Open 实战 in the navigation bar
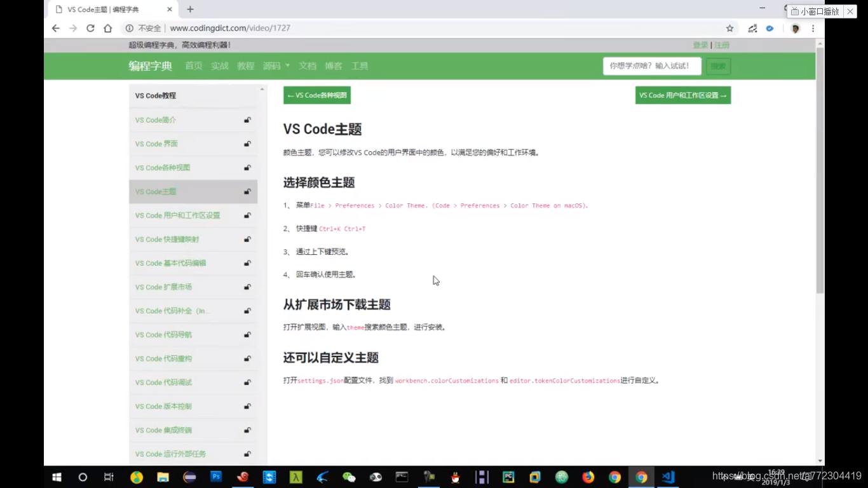Viewport: 868px width, 488px height. [x=219, y=66]
